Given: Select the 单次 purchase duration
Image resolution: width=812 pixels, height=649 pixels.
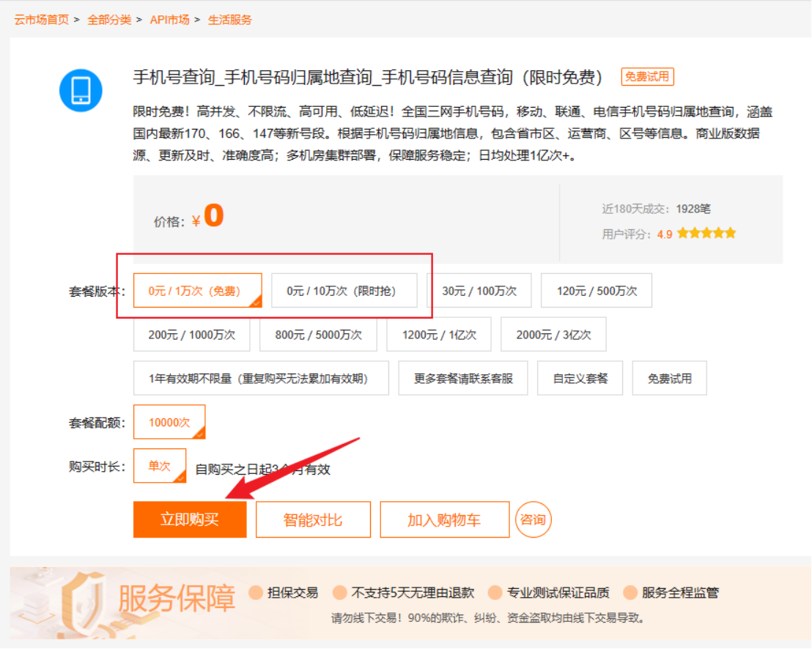Looking at the screenshot, I should (160, 466).
